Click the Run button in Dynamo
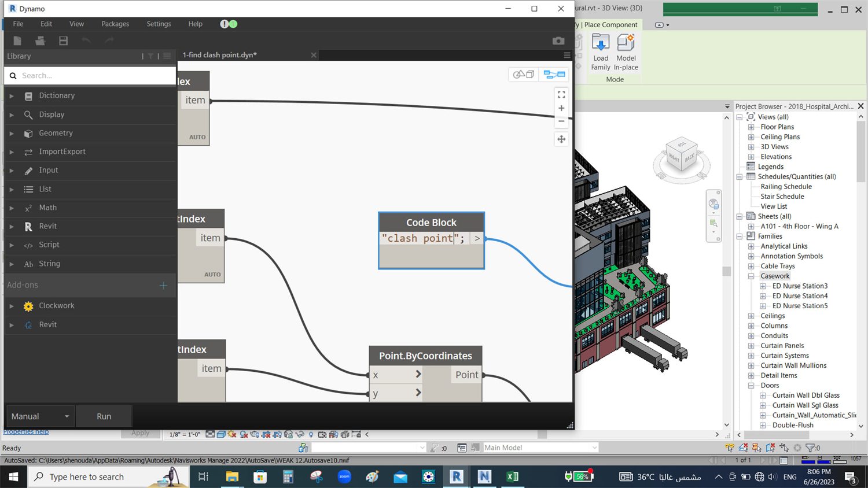This screenshot has height=488, width=868. pyautogui.click(x=104, y=416)
